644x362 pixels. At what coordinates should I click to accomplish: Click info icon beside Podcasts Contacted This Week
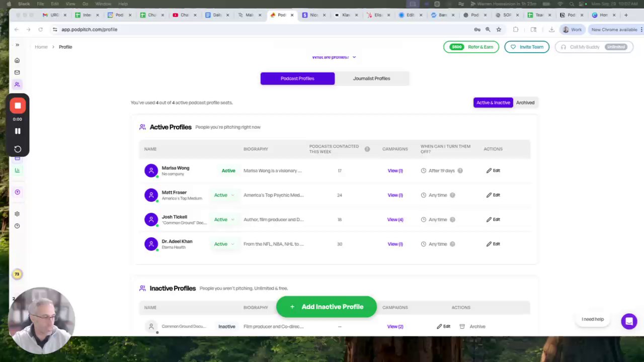click(367, 149)
